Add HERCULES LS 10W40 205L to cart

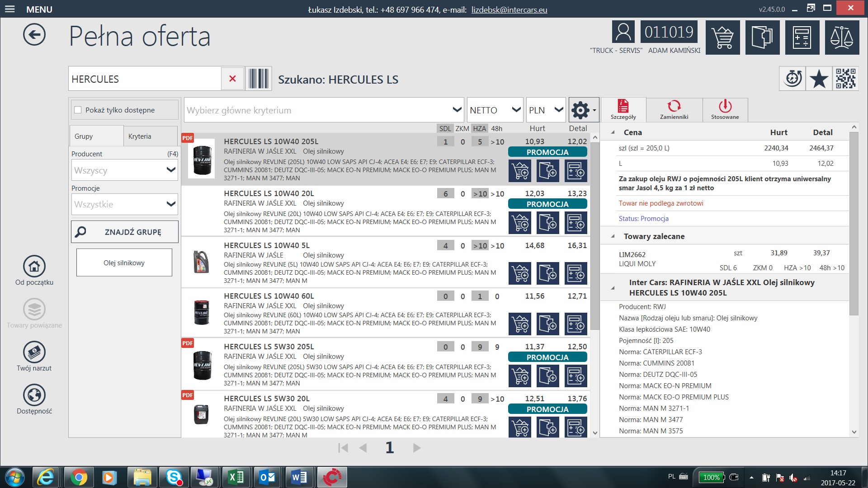(x=520, y=171)
